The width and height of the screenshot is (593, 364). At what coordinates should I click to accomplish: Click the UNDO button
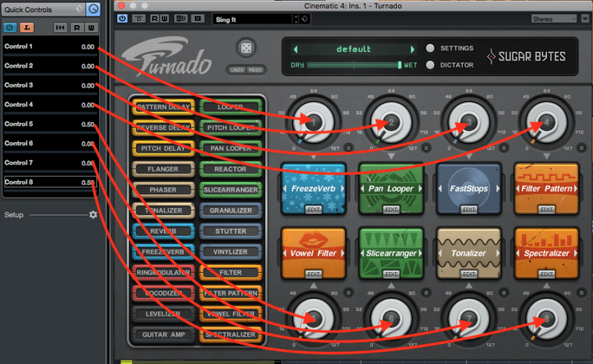[237, 70]
